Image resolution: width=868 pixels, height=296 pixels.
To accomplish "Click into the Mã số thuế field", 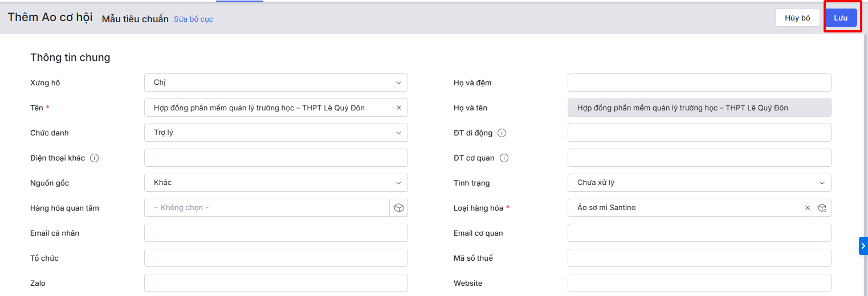I will coord(699,258).
